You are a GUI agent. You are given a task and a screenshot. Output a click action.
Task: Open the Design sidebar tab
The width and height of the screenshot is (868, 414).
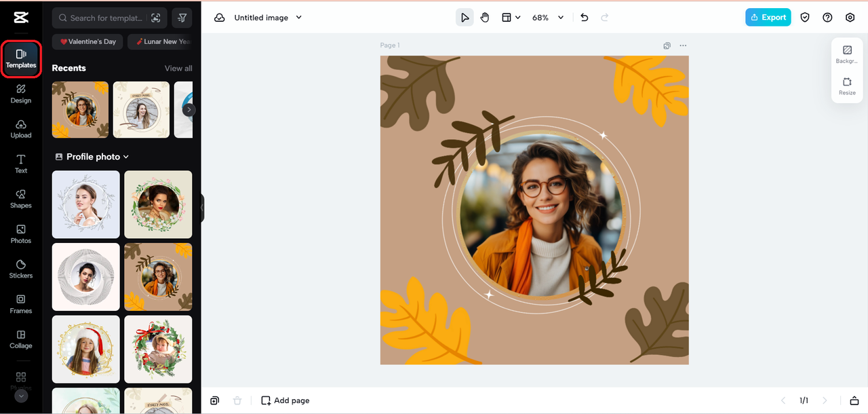(x=21, y=94)
